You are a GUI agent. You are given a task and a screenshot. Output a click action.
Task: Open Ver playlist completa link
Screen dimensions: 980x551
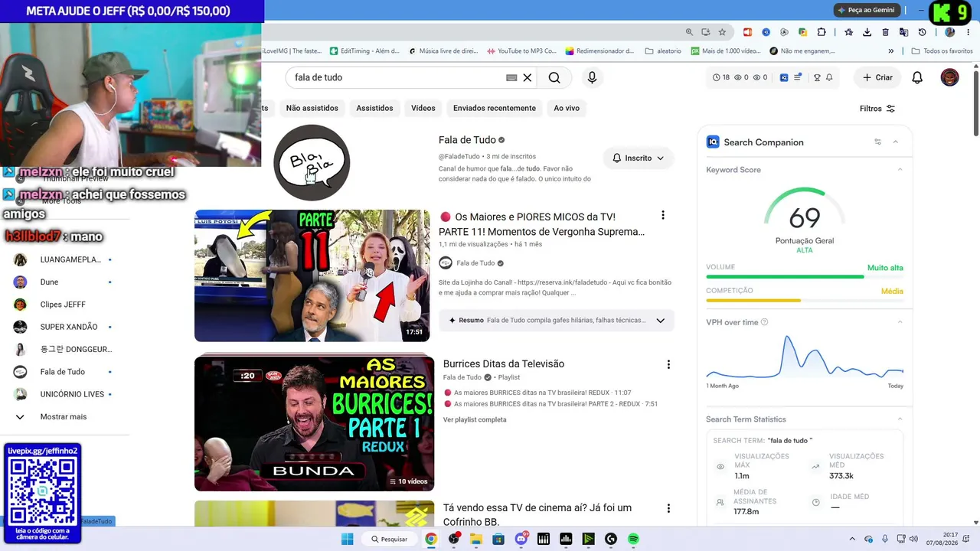pyautogui.click(x=475, y=419)
